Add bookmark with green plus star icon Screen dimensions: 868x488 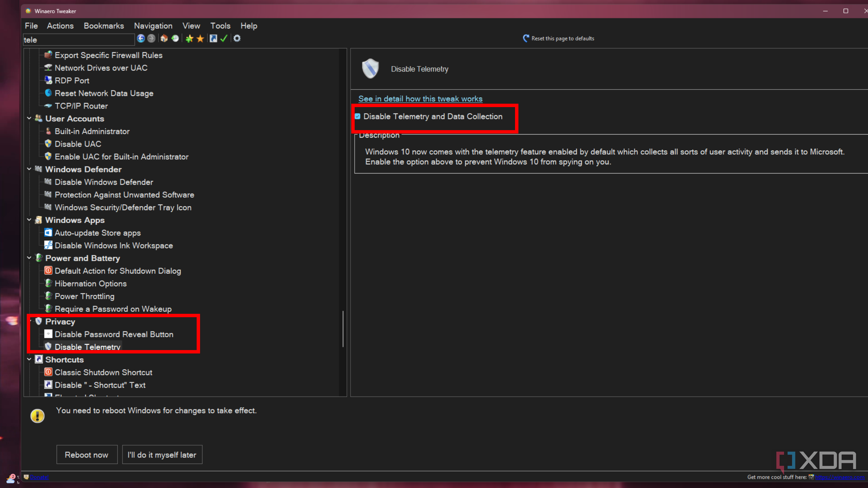[189, 39]
